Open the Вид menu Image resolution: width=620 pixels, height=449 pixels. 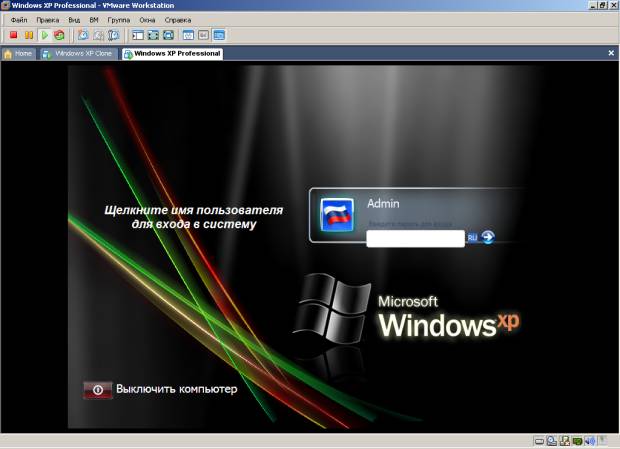click(x=74, y=20)
